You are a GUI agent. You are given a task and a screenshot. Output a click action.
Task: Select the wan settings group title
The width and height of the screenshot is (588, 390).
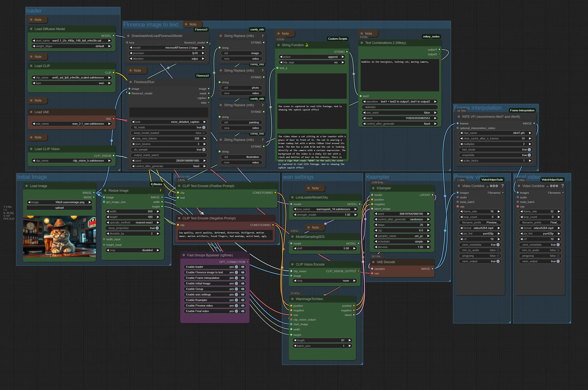click(298, 177)
